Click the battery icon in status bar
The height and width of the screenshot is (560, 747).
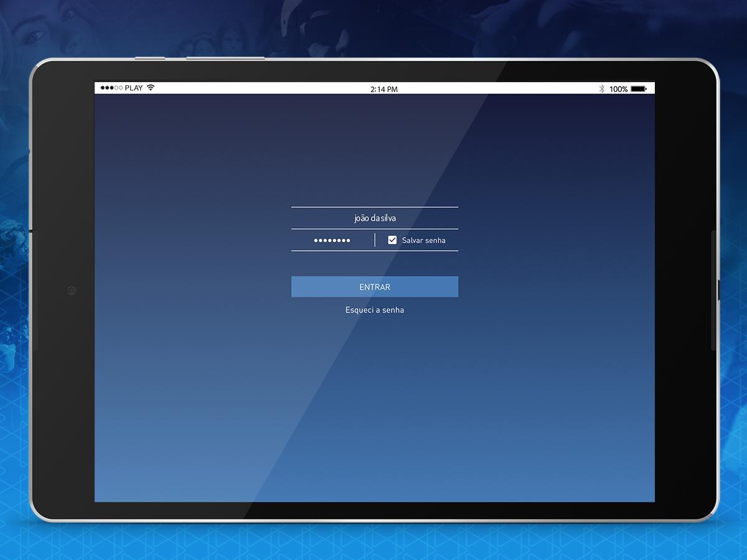(x=639, y=89)
